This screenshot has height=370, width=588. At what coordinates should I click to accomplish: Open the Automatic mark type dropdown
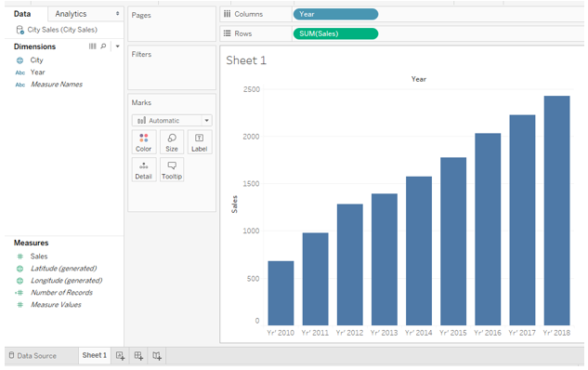(x=172, y=121)
